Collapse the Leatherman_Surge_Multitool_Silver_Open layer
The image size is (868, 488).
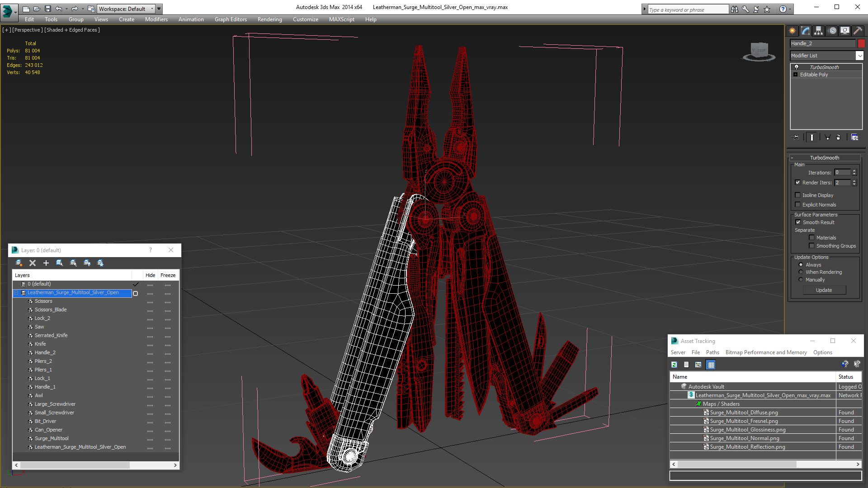coord(16,293)
